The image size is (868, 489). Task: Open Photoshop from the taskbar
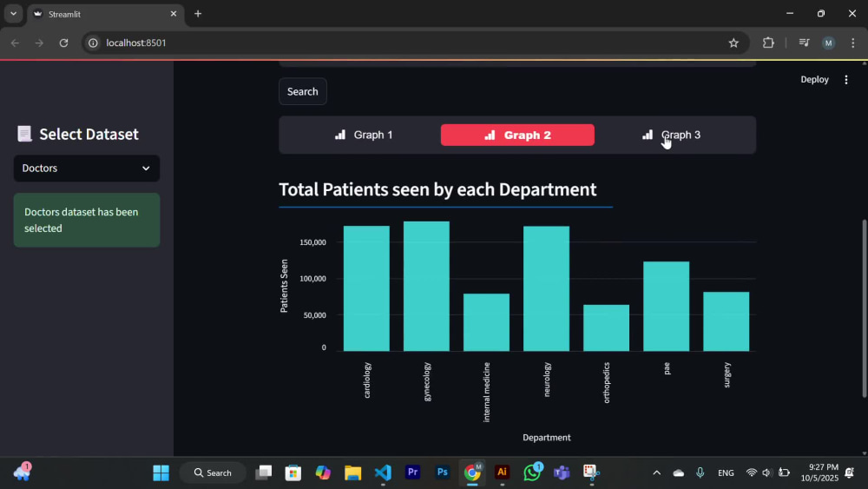click(x=443, y=472)
